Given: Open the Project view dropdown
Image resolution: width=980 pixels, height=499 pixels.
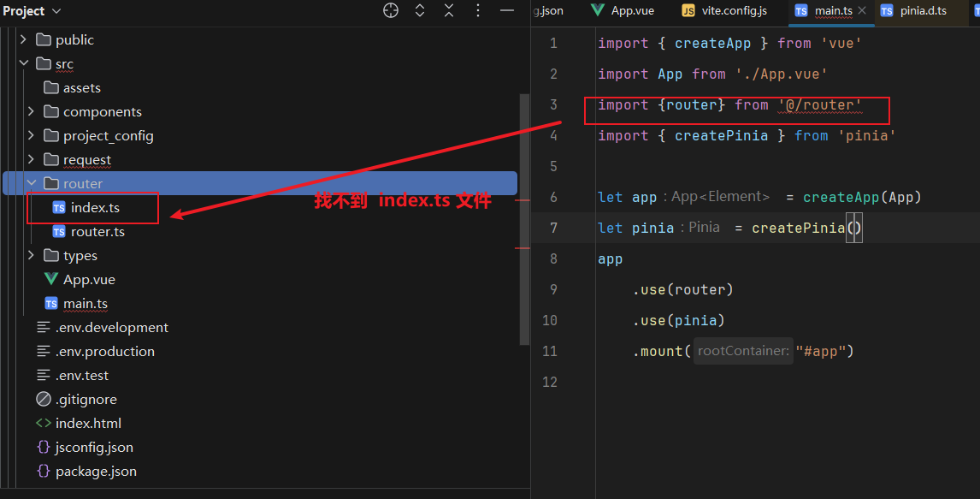Looking at the screenshot, I should point(32,11).
